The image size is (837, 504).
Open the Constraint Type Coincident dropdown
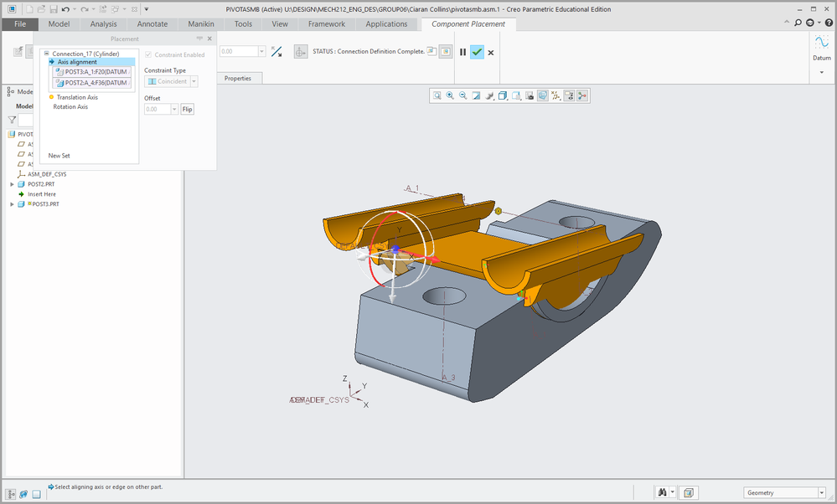(x=194, y=81)
